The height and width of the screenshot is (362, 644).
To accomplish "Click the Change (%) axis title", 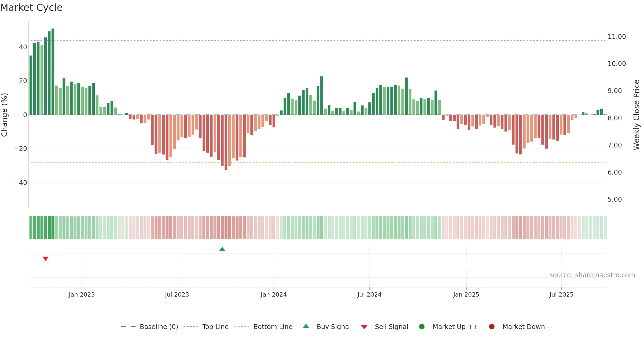I will pos(4,115).
